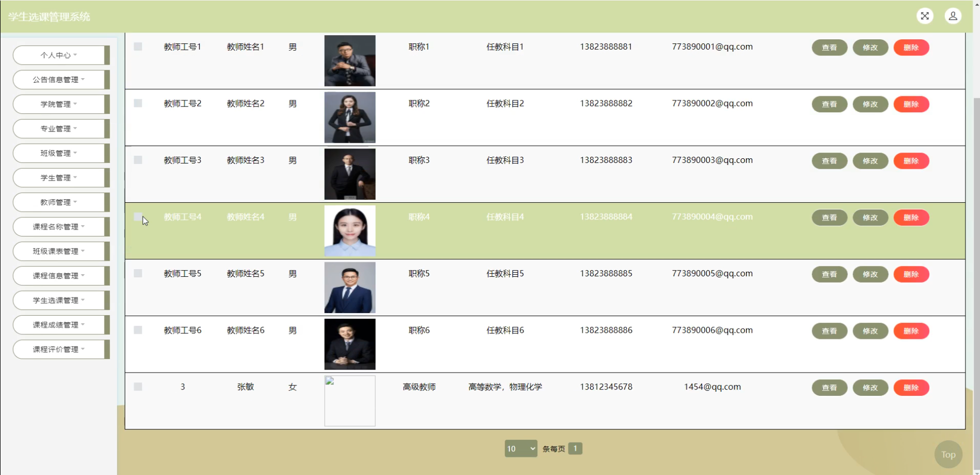Tick the checkbox for 教师工号3
Image resolution: width=980 pixels, height=475 pixels.
point(138,160)
